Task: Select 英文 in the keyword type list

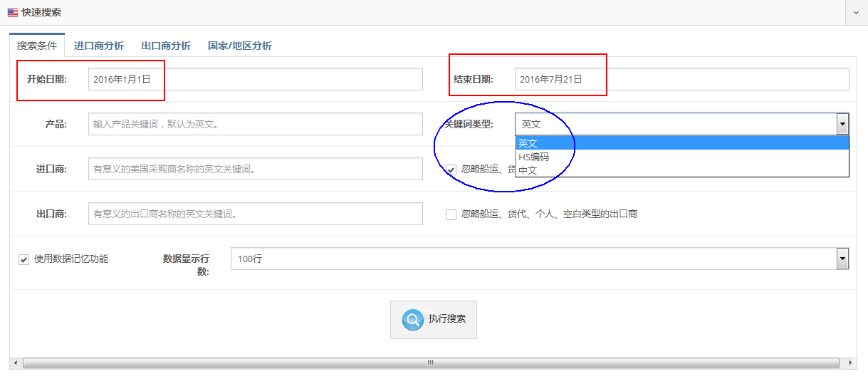Action: tap(528, 143)
